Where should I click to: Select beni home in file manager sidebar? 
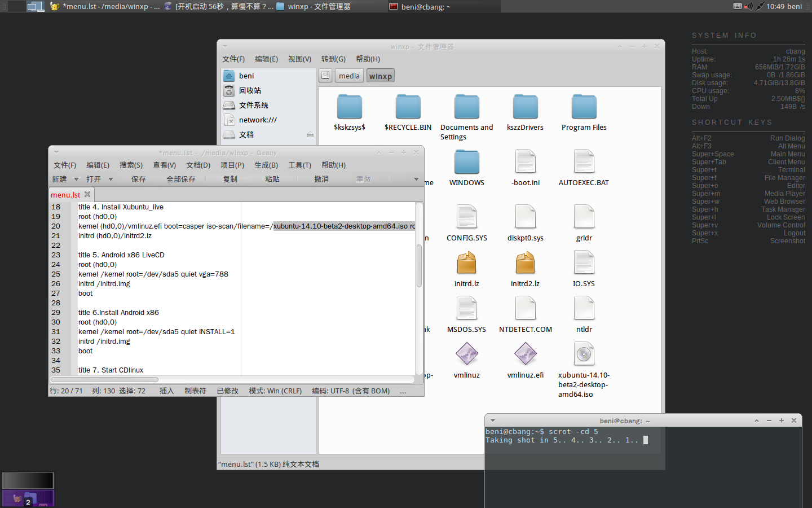(x=268, y=76)
